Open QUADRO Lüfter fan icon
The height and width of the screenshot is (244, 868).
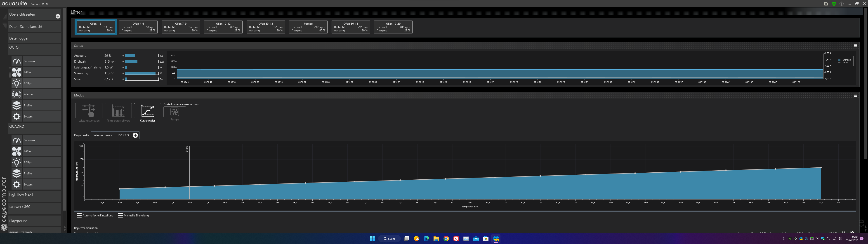17,151
